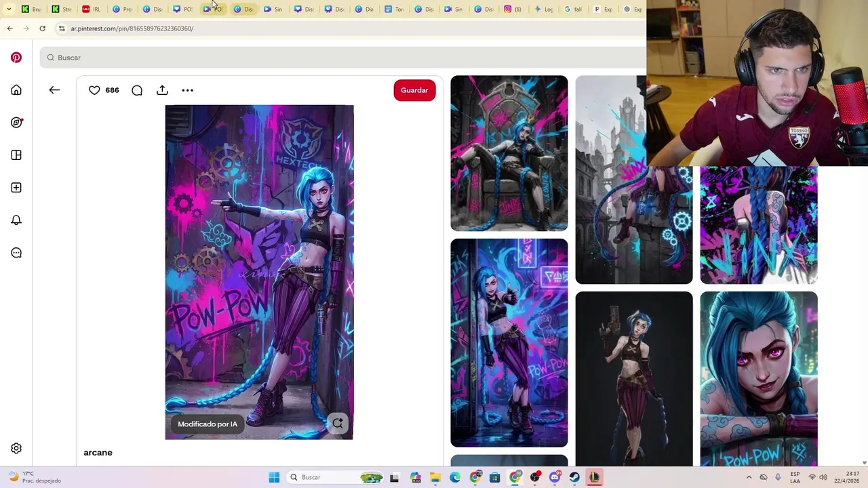The width and height of the screenshot is (868, 488).
Task: Open OBS Studio from taskbar
Action: click(535, 477)
